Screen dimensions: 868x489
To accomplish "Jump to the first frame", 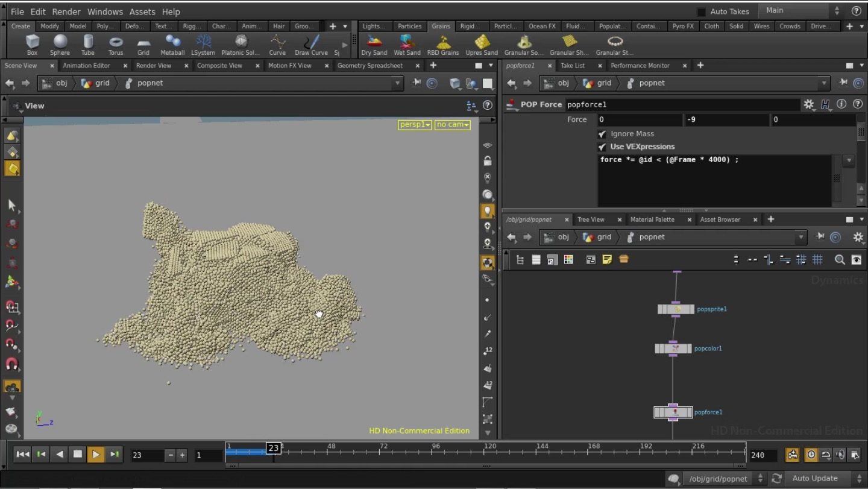I will point(23,455).
